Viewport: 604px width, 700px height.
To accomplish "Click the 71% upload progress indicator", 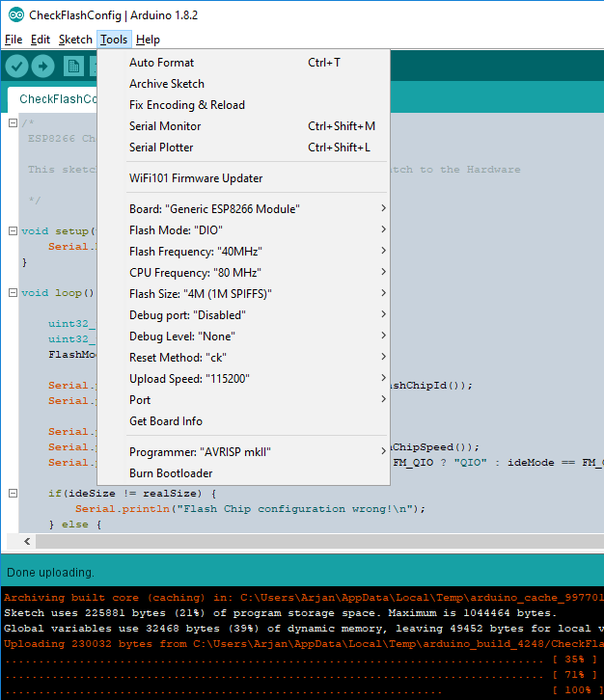I will pos(574,675).
